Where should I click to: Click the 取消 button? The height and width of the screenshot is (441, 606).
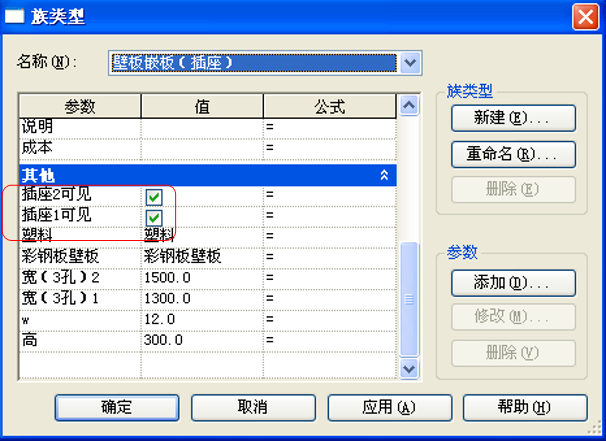coord(253,407)
